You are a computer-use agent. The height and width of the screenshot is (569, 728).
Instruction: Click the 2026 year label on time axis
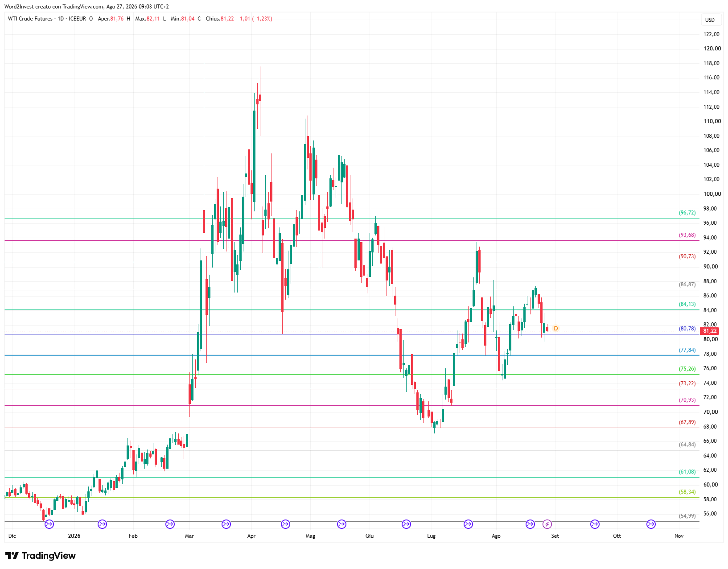74,536
